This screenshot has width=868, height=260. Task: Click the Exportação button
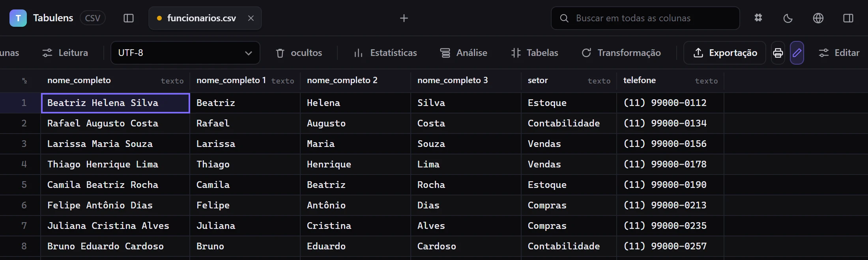725,53
